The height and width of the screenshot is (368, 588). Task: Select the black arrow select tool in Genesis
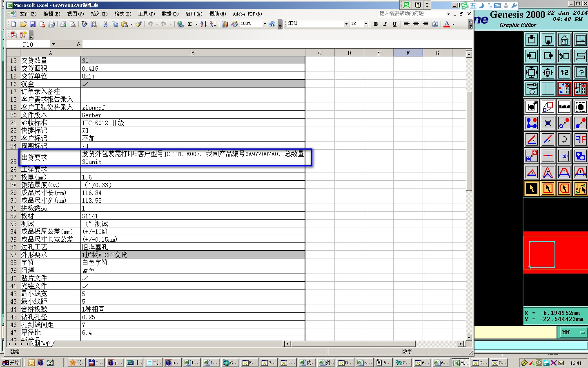pos(531,188)
